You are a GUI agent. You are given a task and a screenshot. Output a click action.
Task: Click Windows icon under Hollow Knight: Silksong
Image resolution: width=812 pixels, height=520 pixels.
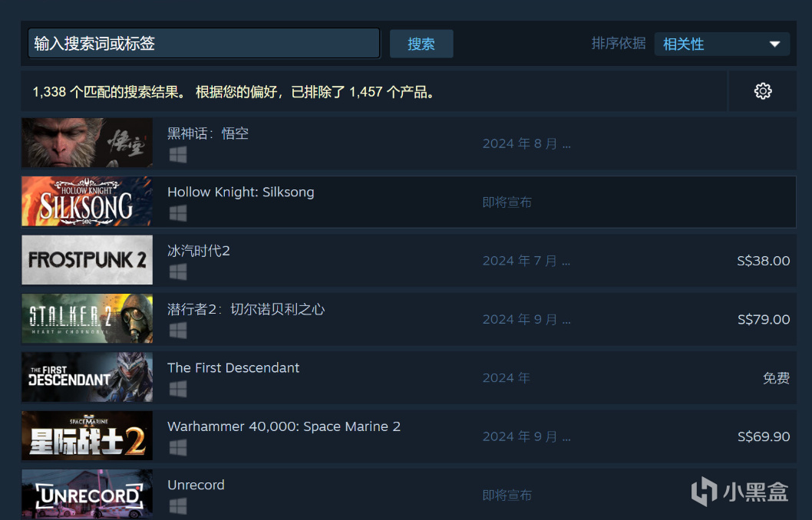(x=177, y=213)
